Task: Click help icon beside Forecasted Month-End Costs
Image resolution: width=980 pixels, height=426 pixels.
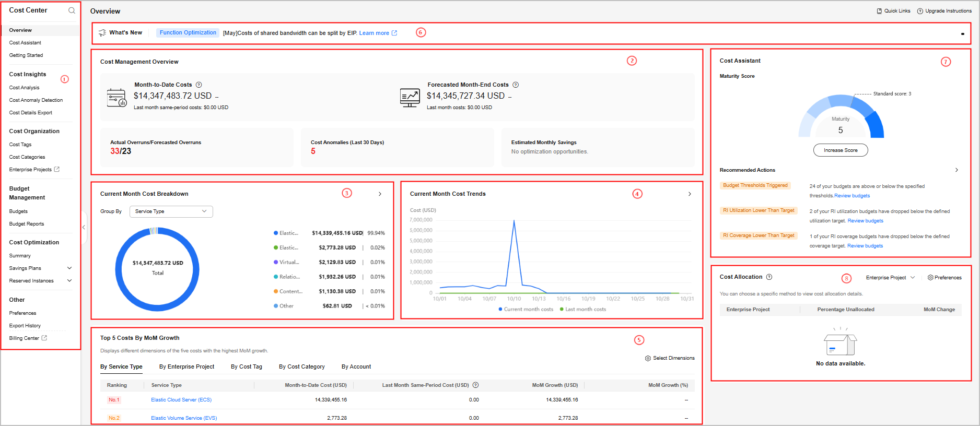Action: click(x=516, y=85)
